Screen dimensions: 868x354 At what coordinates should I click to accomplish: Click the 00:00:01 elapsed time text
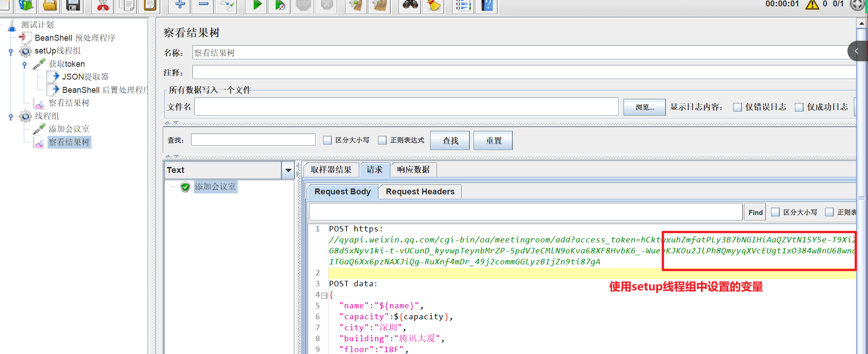782,4
